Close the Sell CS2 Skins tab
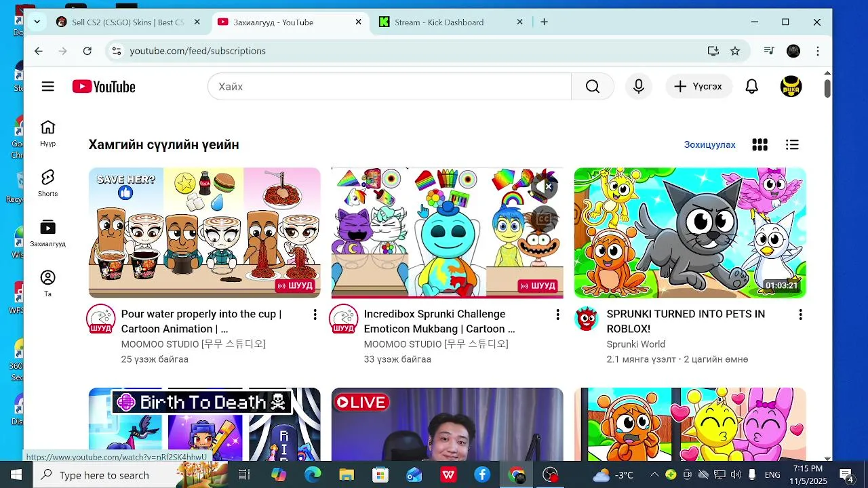 (x=197, y=22)
